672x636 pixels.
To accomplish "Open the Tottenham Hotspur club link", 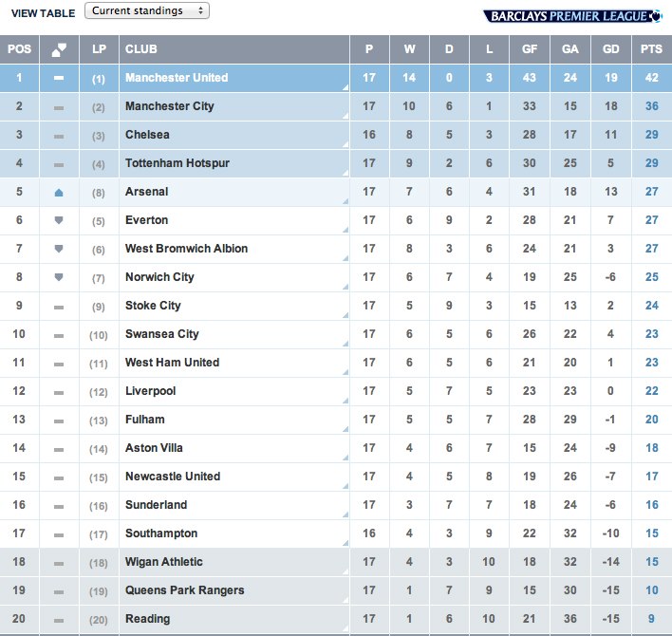I will tap(177, 163).
